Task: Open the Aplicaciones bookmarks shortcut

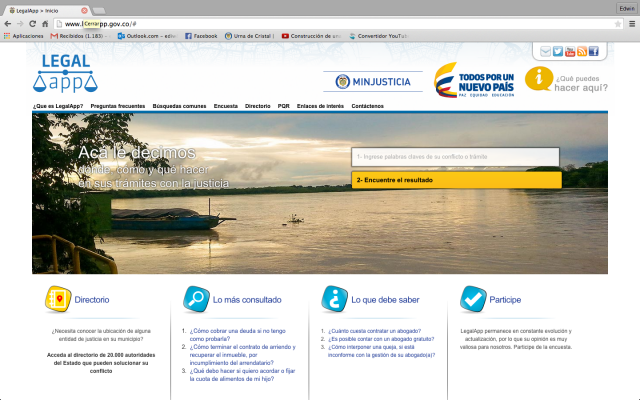Action: 24,36
